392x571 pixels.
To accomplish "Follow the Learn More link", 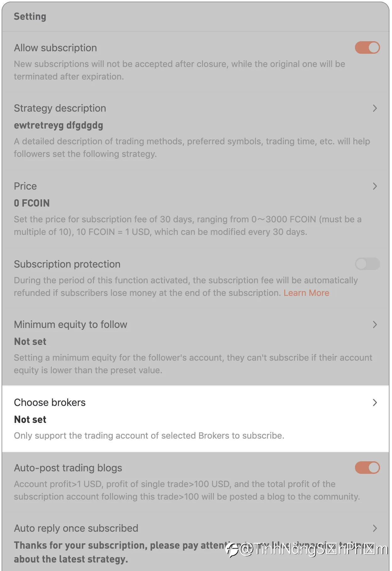I will point(306,293).
